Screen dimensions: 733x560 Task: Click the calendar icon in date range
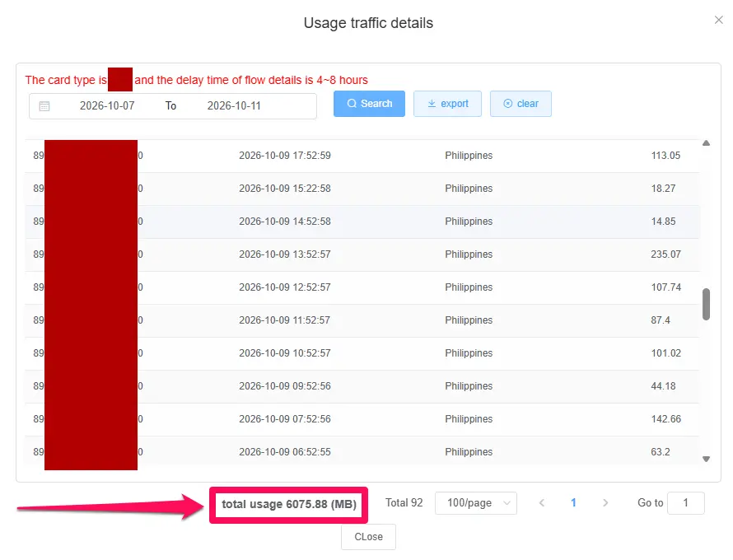click(44, 106)
